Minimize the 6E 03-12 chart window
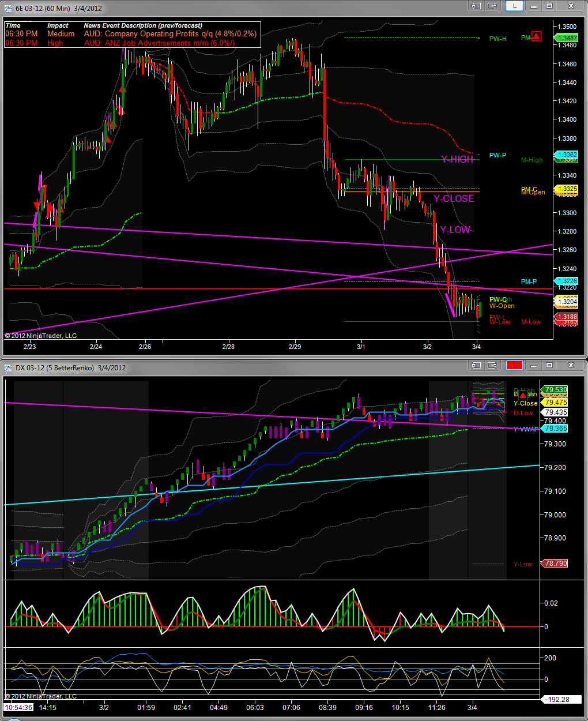 pos(533,6)
